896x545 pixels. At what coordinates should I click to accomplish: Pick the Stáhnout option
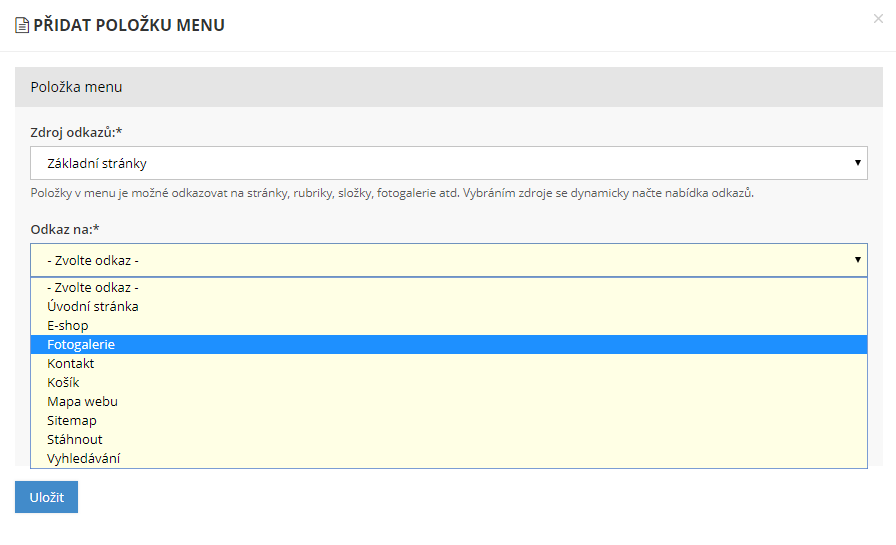pos(75,439)
